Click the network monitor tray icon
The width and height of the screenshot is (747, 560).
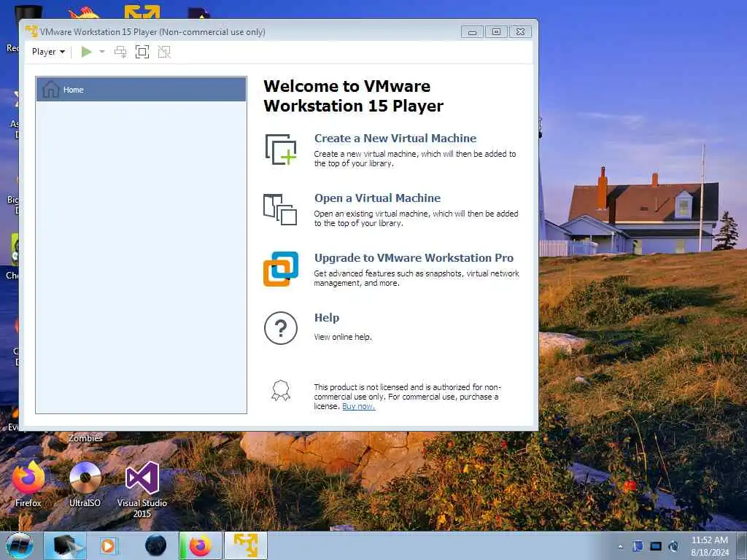click(656, 546)
